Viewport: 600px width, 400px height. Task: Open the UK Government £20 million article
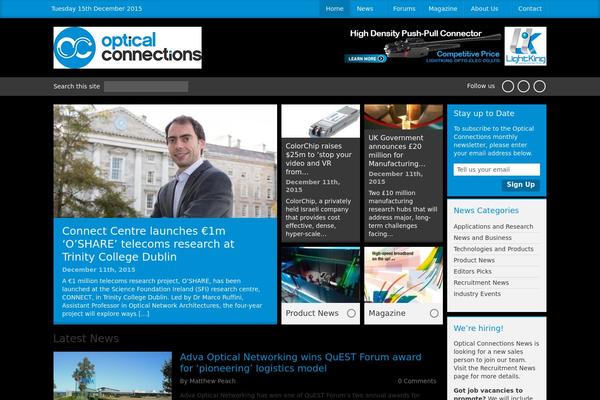pyautogui.click(x=397, y=150)
